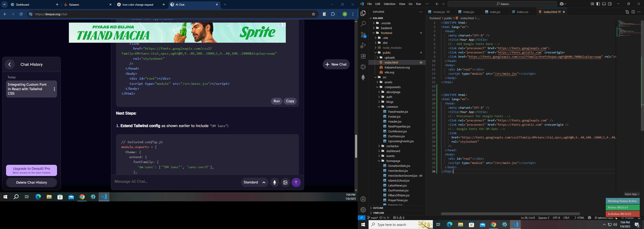Toggle the bottom Panel in VS Code

click(x=604, y=4)
